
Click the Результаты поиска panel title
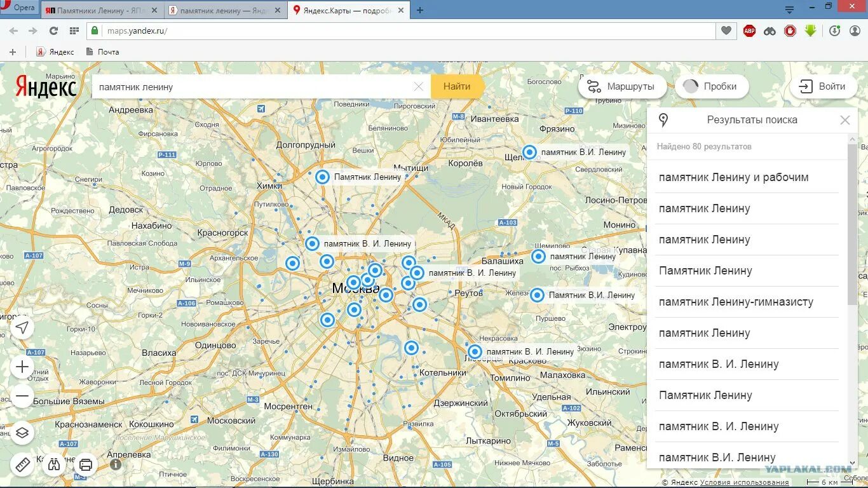(752, 120)
